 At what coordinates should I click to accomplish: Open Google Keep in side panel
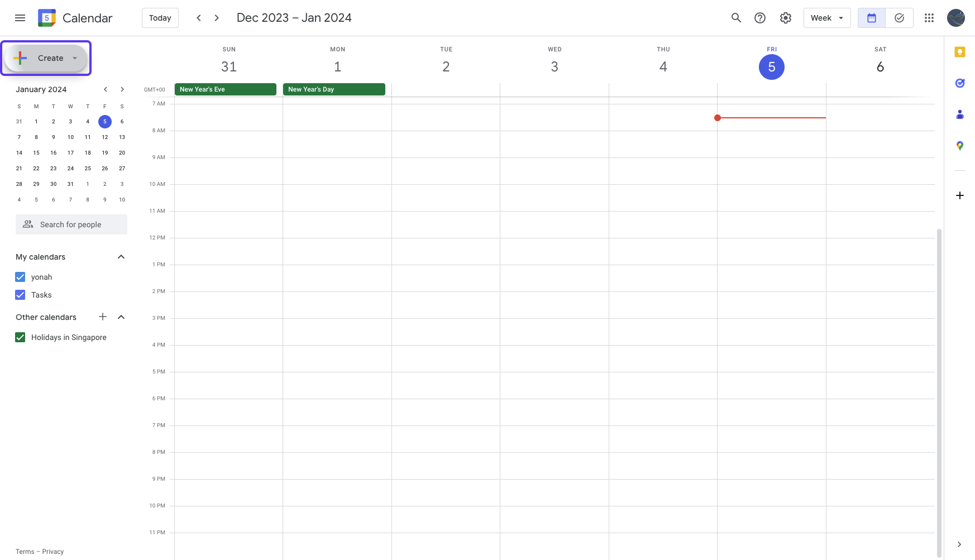[960, 52]
